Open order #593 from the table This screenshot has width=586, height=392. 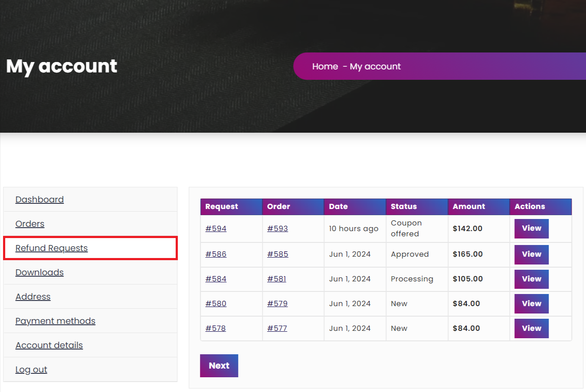point(278,229)
